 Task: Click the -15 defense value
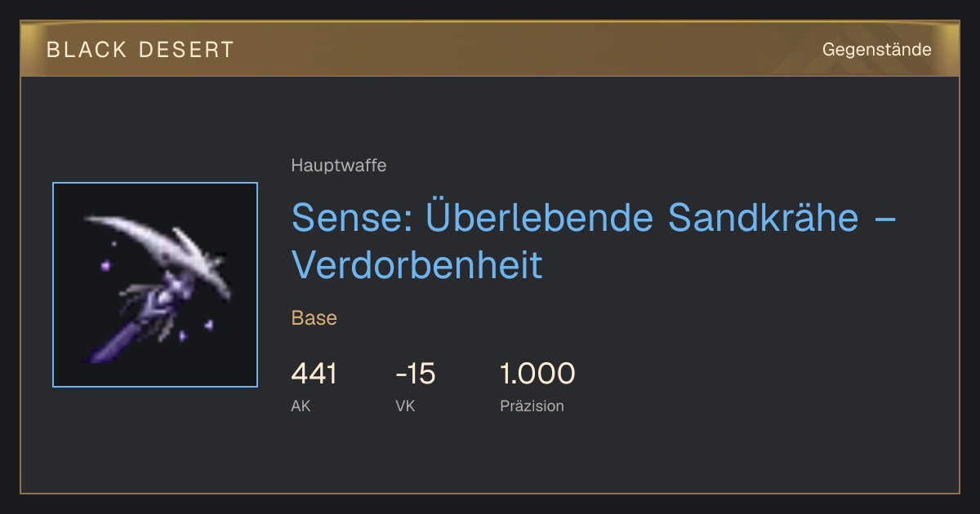[x=416, y=374]
